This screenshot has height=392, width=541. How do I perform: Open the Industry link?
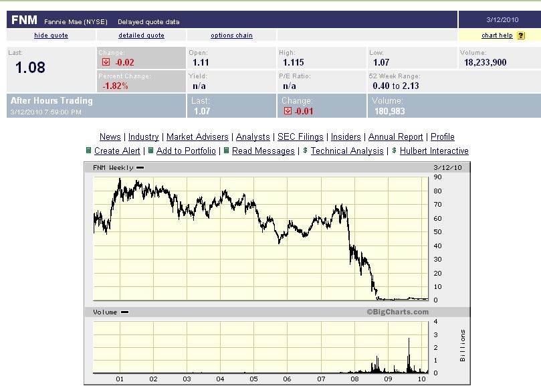(144, 136)
